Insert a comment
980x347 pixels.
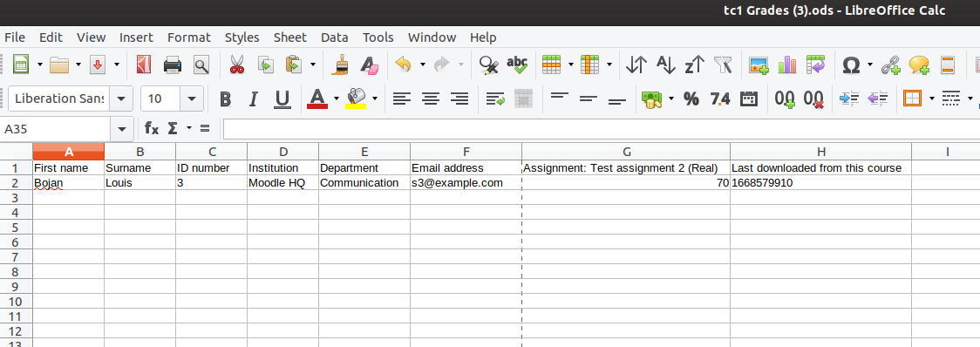(919, 65)
